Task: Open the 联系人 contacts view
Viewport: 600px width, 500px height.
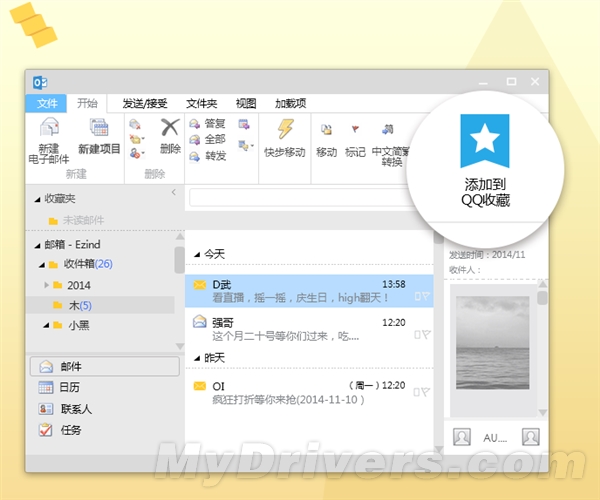Action: pos(65,409)
